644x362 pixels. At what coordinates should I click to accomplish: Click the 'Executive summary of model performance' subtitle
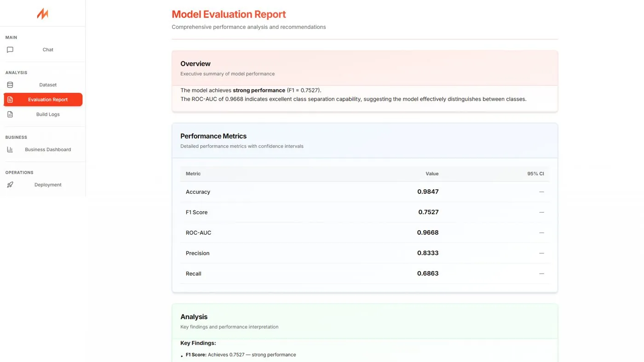pyautogui.click(x=227, y=74)
